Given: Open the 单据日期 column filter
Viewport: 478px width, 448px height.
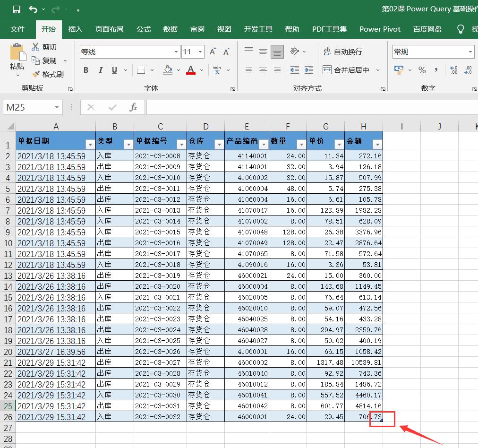Looking at the screenshot, I should [90, 144].
